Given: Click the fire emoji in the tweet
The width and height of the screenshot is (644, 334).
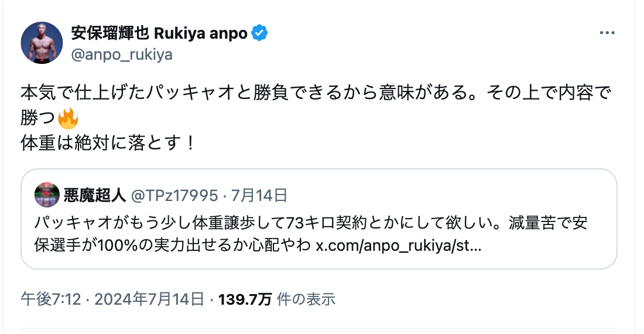Looking at the screenshot, I should coord(68,120).
